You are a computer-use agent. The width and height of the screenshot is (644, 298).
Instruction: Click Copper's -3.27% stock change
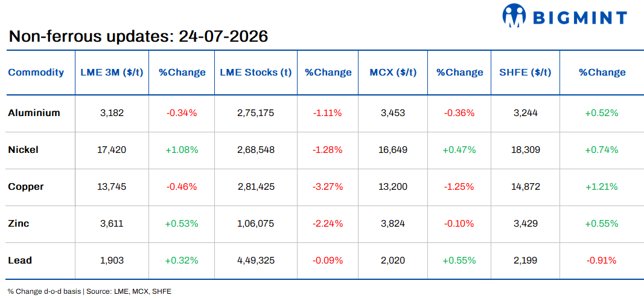pos(328,187)
